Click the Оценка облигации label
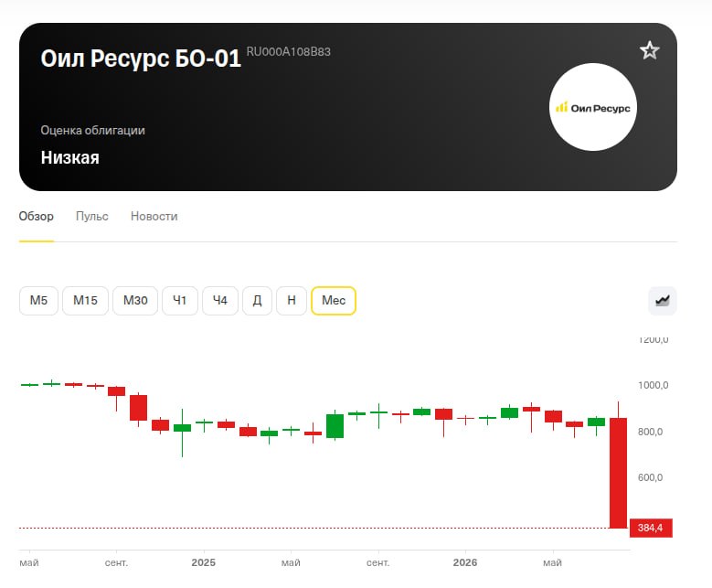This screenshot has width=712, height=588. click(x=92, y=131)
